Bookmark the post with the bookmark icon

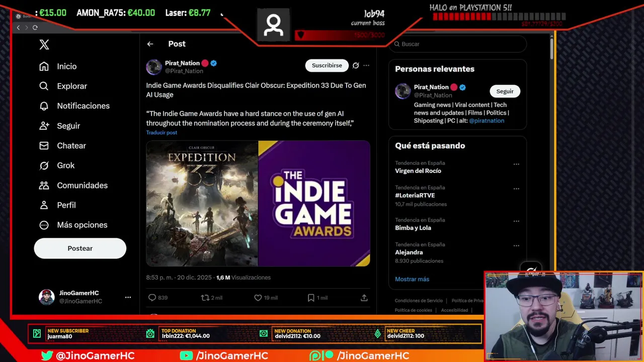click(x=311, y=298)
